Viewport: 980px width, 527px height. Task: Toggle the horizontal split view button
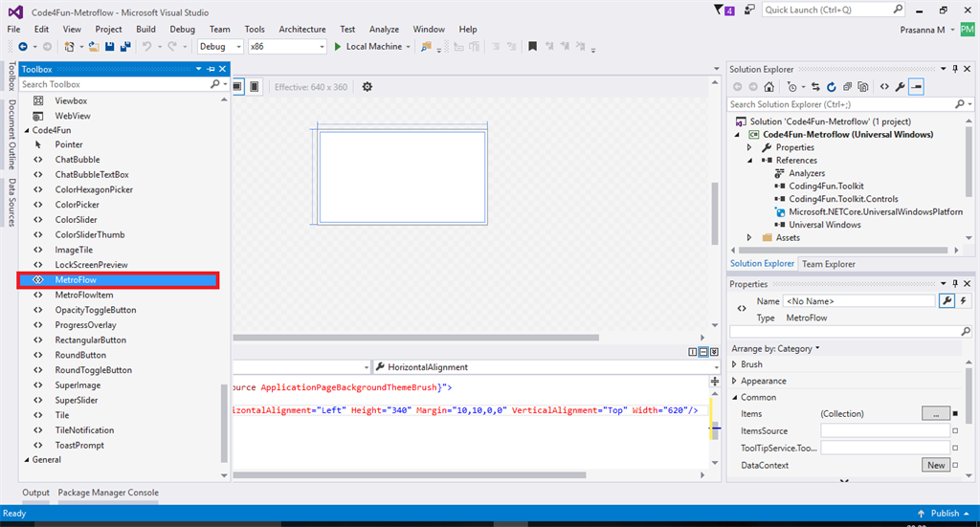(702, 352)
